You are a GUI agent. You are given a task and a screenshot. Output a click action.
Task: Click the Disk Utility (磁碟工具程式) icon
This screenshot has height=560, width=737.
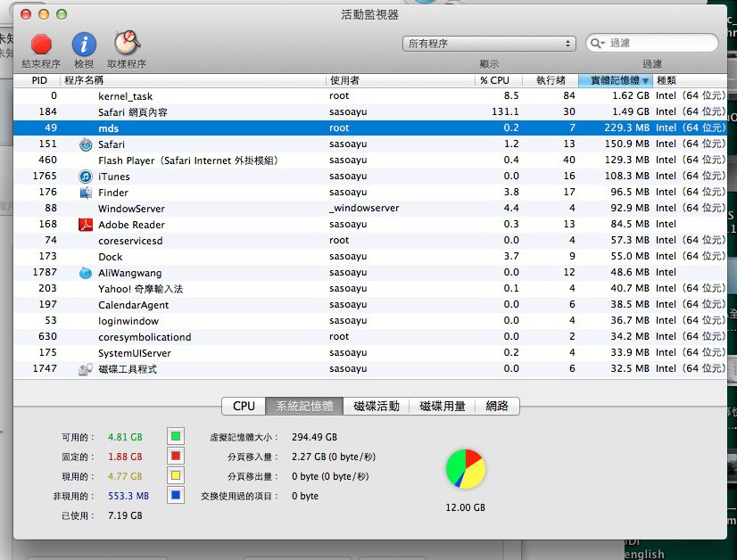click(x=86, y=369)
